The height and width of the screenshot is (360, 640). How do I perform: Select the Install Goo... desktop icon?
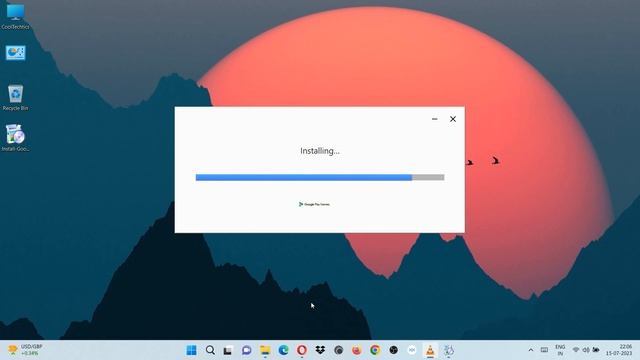pos(15,138)
